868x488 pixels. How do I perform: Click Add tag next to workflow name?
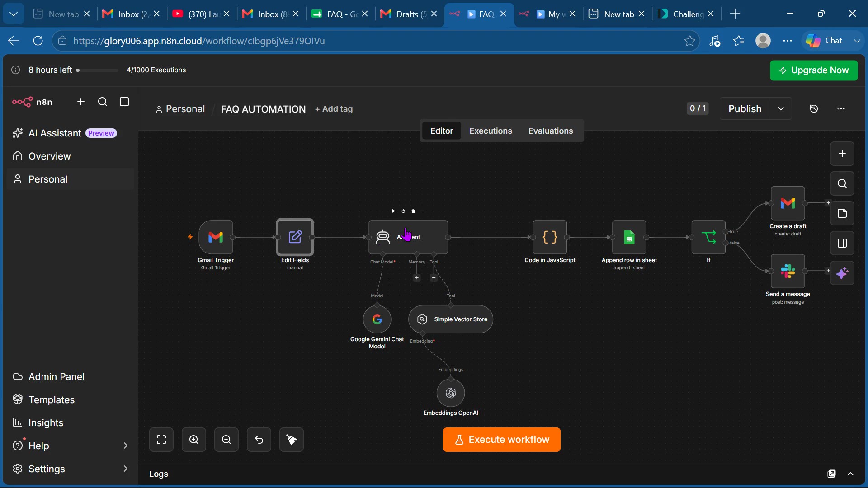coord(334,109)
